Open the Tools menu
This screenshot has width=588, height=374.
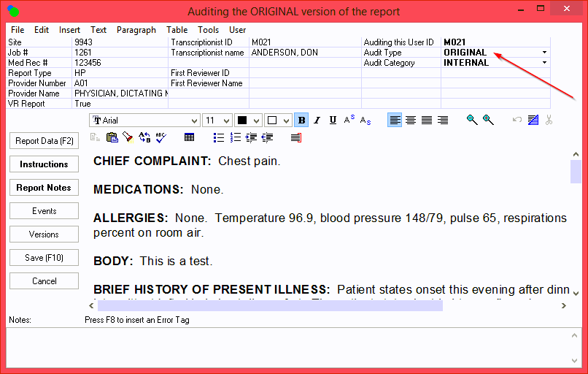pyautogui.click(x=208, y=30)
